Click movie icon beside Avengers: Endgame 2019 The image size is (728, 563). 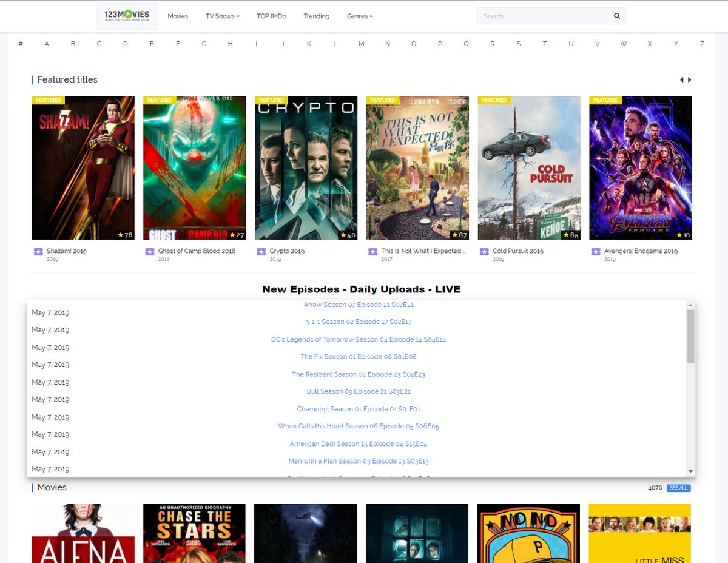[x=596, y=251]
